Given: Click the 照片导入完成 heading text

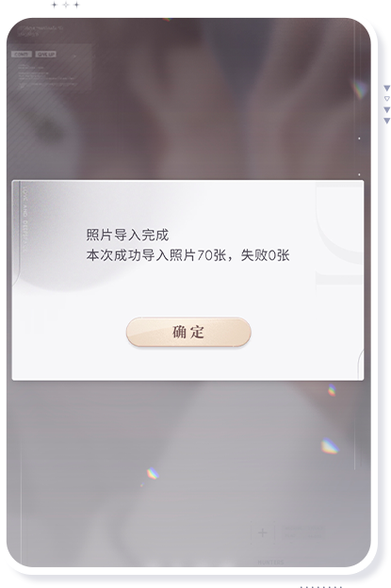Looking at the screenshot, I should click(x=127, y=236).
